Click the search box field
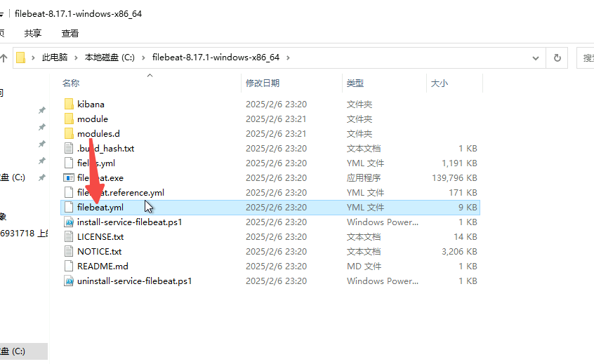This screenshot has height=364, width=594. tap(586, 58)
